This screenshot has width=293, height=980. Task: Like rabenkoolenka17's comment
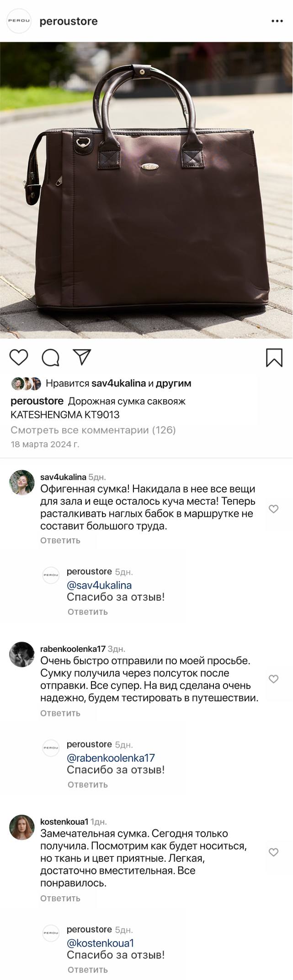click(x=273, y=679)
